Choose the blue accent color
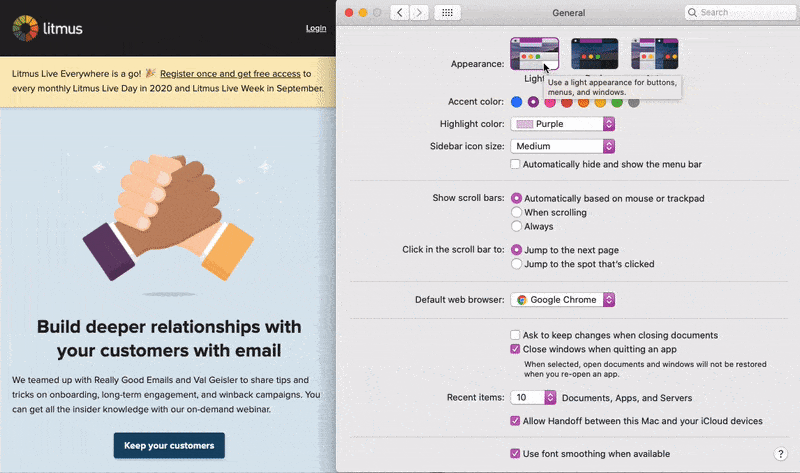Screen dimensions: 800x473 (x=516, y=102)
